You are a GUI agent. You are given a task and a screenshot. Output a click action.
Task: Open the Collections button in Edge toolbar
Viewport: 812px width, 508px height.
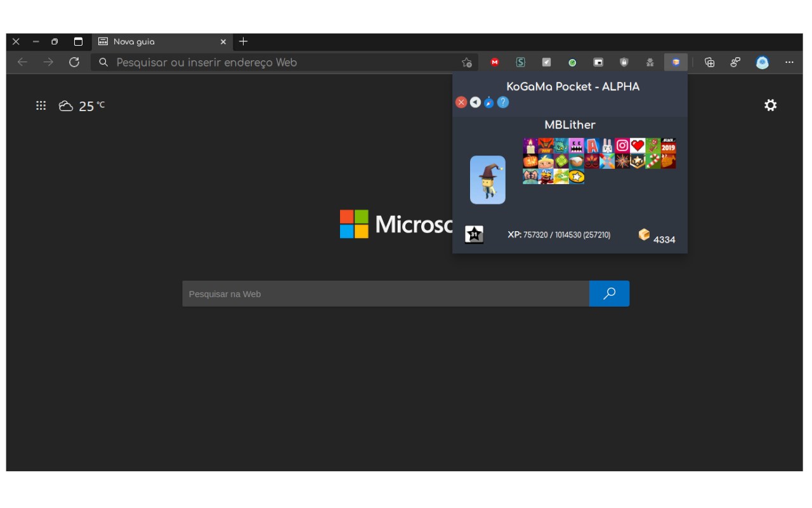[x=710, y=62]
